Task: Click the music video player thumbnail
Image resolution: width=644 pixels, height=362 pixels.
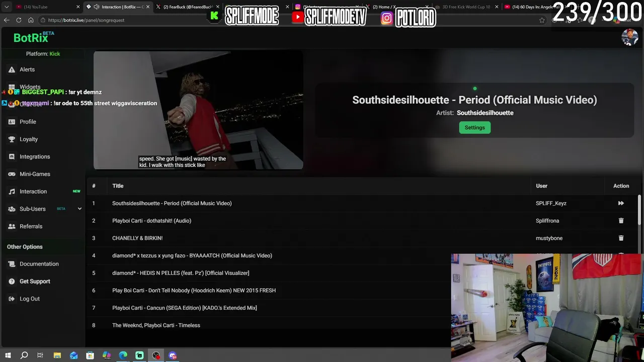Action: click(198, 110)
